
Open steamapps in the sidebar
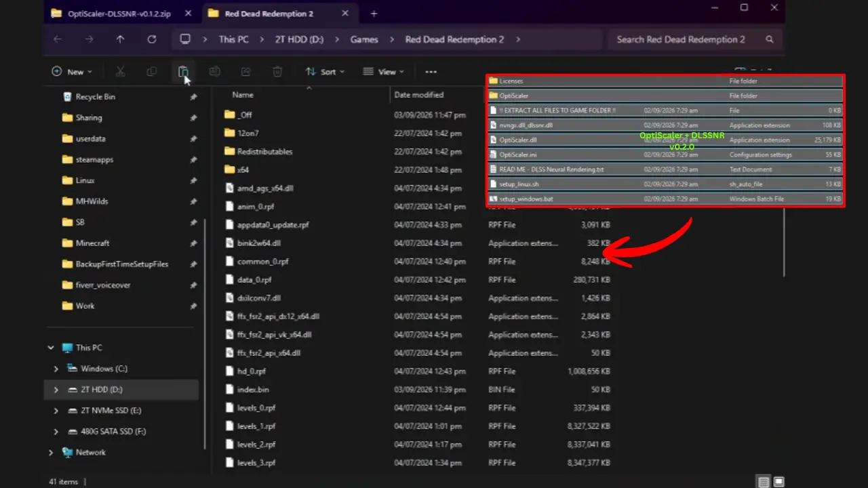(94, 160)
